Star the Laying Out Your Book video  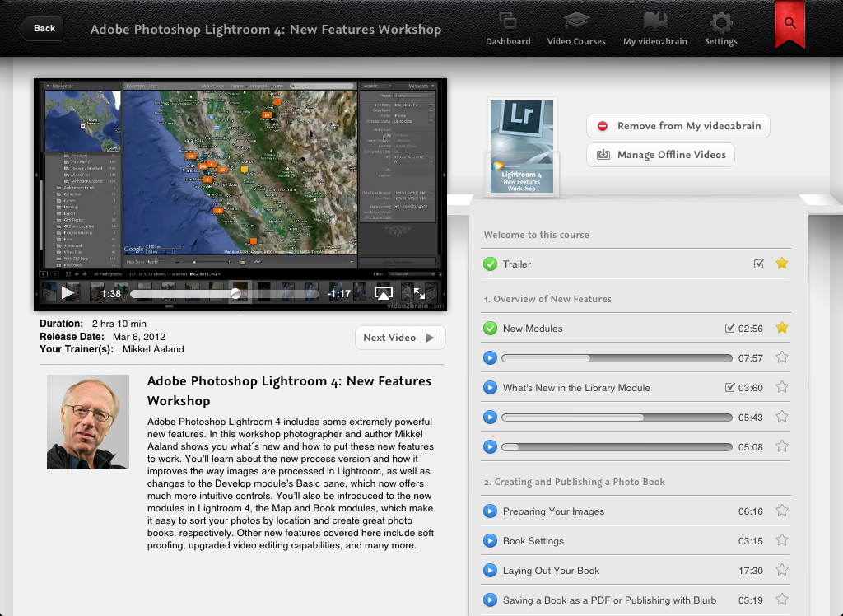782,570
